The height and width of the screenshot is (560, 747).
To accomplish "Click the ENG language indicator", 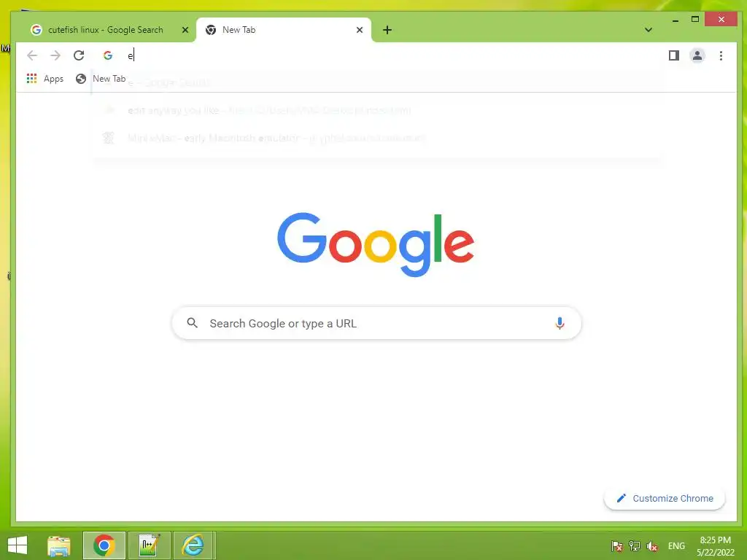I will tap(676, 546).
